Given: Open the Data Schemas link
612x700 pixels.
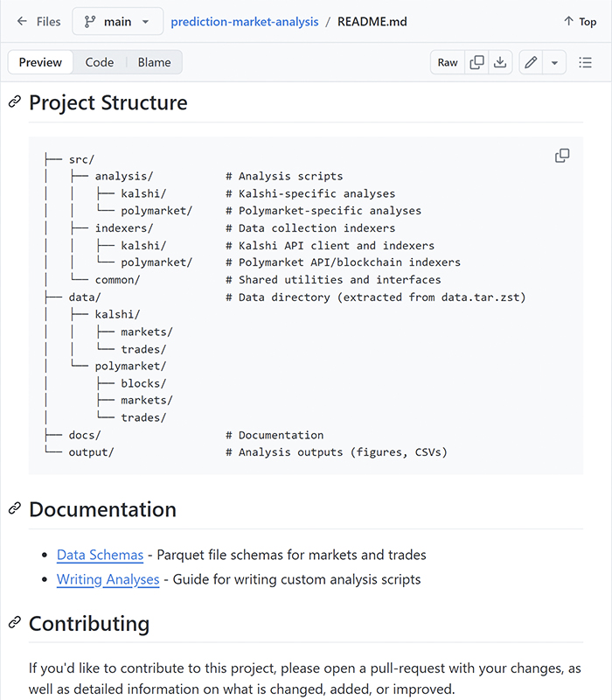Looking at the screenshot, I should pyautogui.click(x=100, y=555).
